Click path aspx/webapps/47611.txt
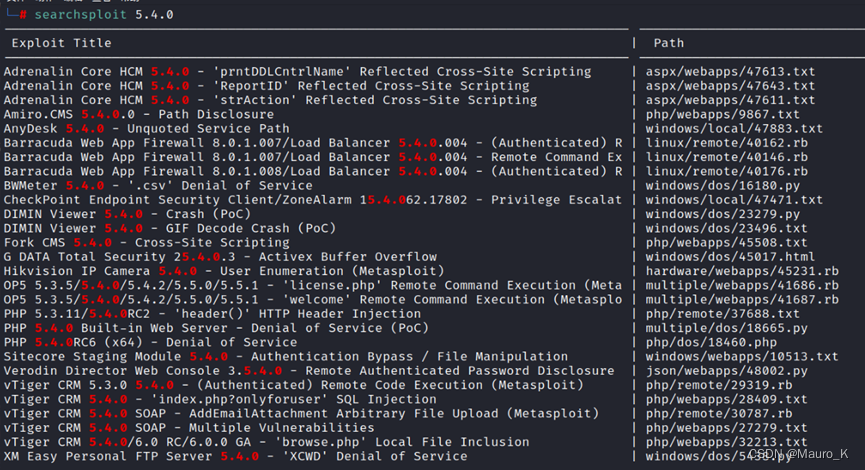The height and width of the screenshot is (470, 865). pyautogui.click(x=730, y=100)
